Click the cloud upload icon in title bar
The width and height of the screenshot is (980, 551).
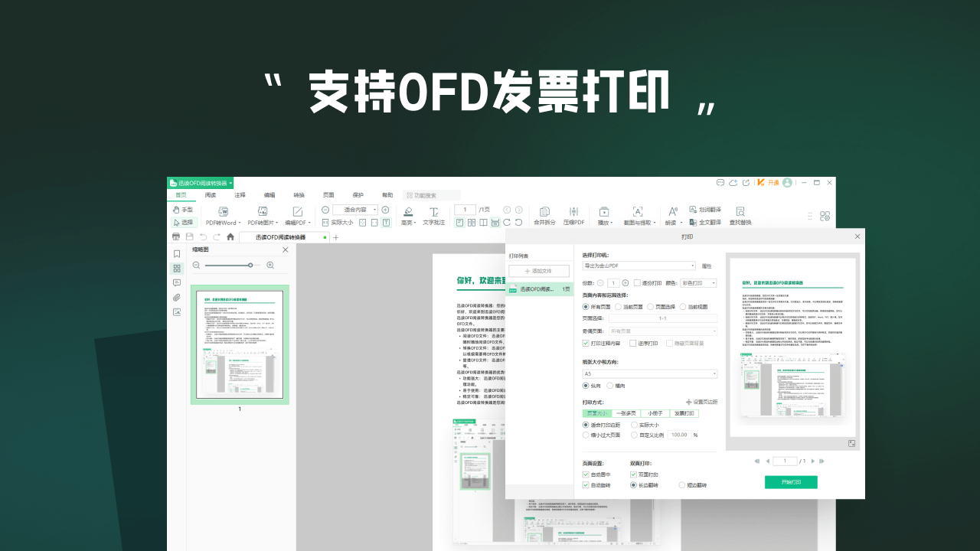[733, 183]
